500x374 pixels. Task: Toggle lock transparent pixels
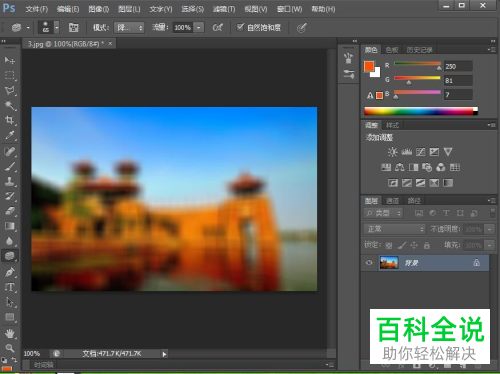(388, 246)
